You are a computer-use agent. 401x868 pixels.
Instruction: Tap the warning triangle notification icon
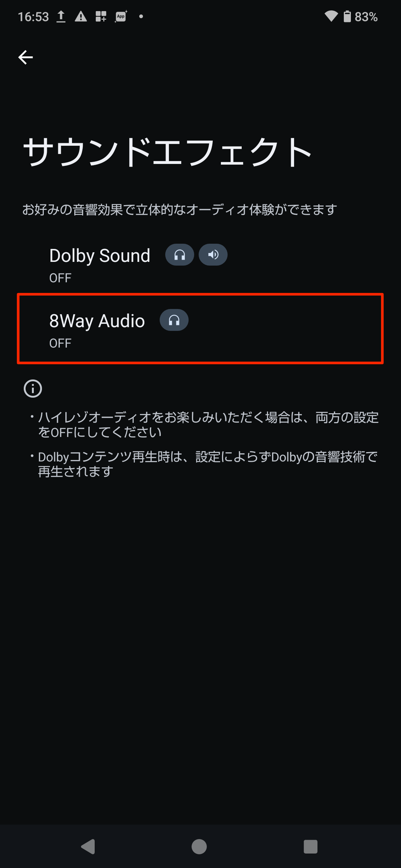[81, 16]
